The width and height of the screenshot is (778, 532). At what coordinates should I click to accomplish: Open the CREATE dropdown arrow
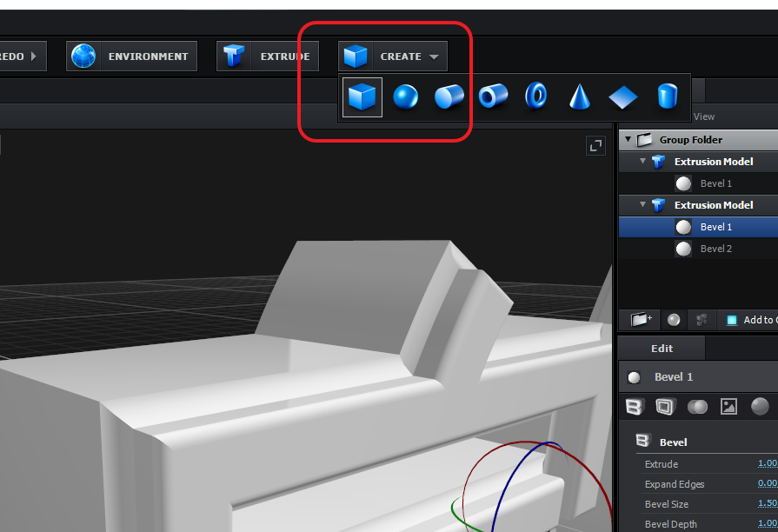coord(434,57)
